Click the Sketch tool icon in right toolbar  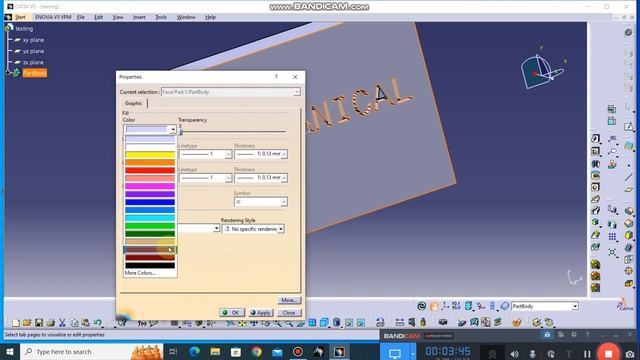[x=629, y=127]
